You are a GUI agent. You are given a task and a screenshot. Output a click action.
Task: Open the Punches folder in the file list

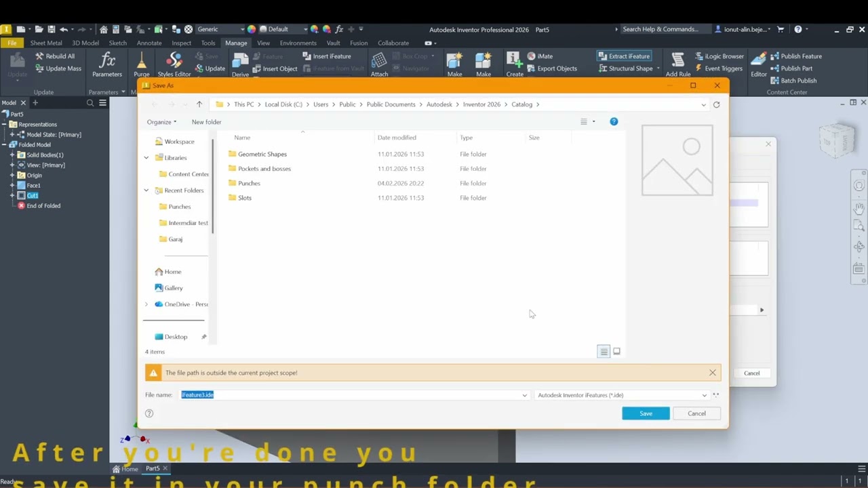(x=249, y=183)
